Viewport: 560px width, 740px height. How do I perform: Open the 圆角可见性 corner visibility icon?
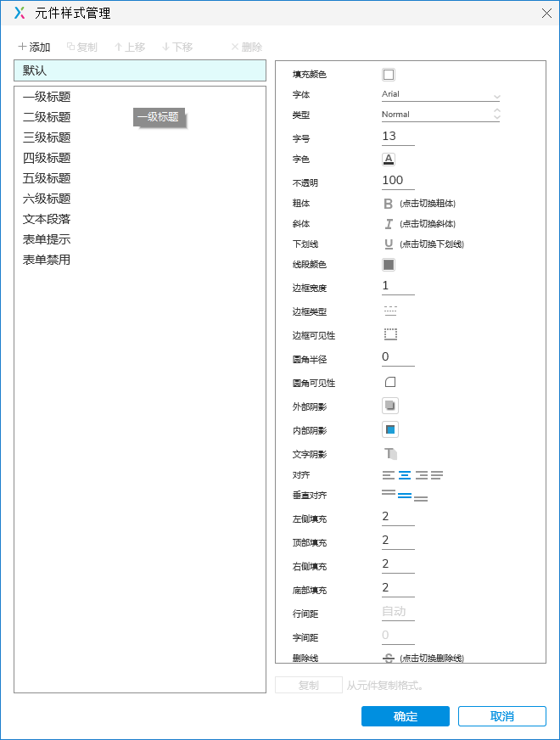click(390, 382)
